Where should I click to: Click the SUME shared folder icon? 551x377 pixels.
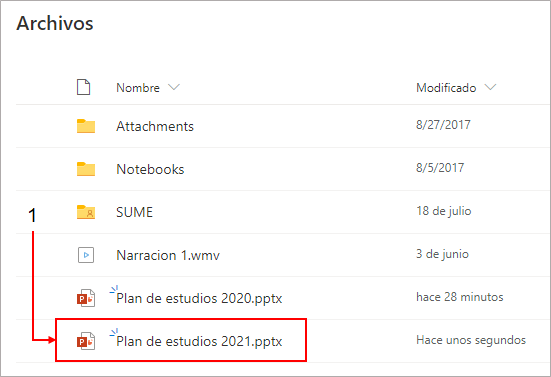coord(86,212)
